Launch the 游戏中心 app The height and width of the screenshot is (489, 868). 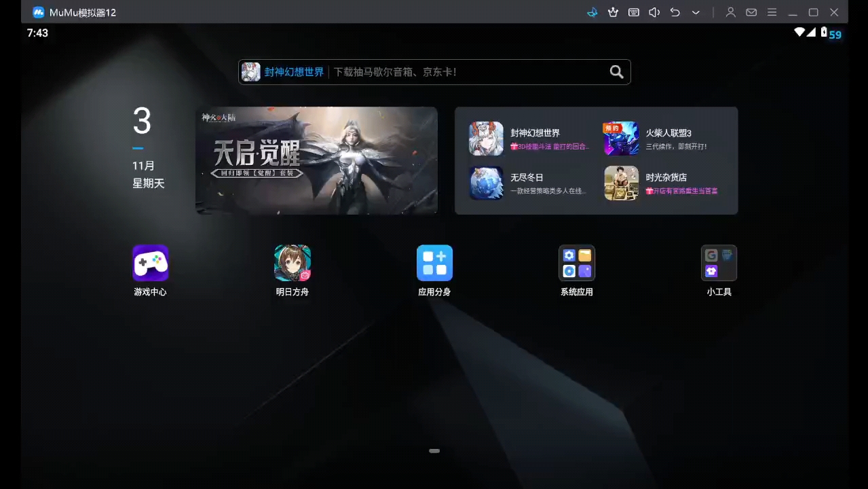pos(150,263)
